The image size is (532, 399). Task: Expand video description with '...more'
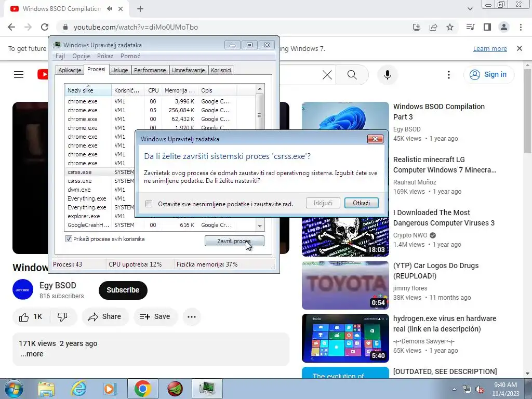32,354
